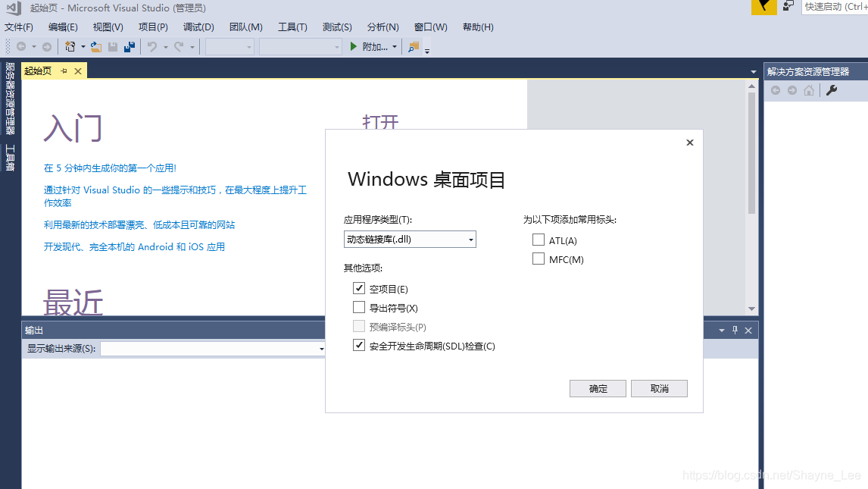Click the Find in Files toolbar icon
This screenshot has height=489, width=868.
(x=414, y=47)
